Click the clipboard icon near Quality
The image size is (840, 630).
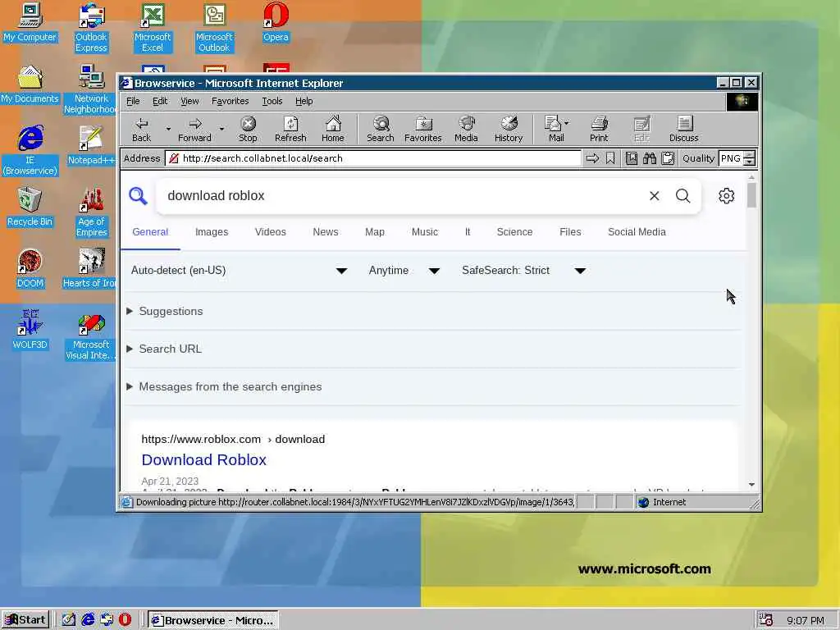click(x=668, y=158)
